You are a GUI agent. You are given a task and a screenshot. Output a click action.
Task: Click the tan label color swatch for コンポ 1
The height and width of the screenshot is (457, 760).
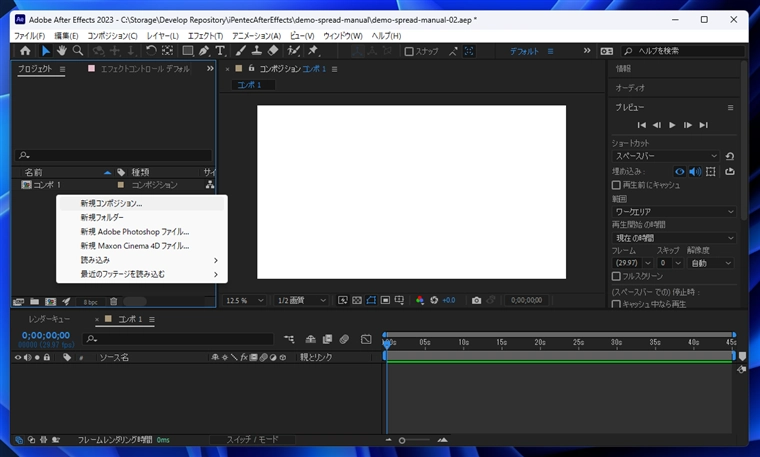[121, 185]
